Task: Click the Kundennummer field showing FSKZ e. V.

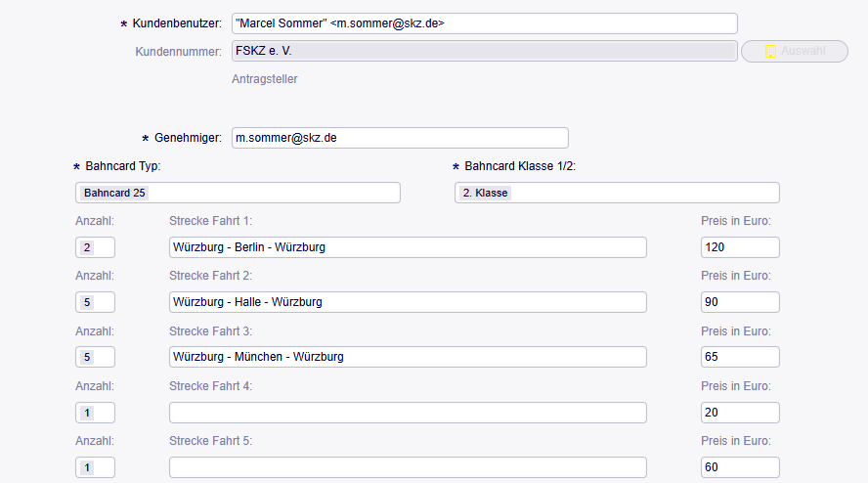Action: click(484, 51)
